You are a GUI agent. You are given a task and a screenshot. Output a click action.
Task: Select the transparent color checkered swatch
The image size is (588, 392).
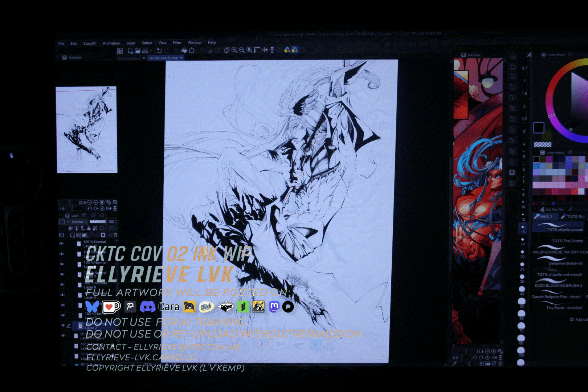tap(542, 144)
